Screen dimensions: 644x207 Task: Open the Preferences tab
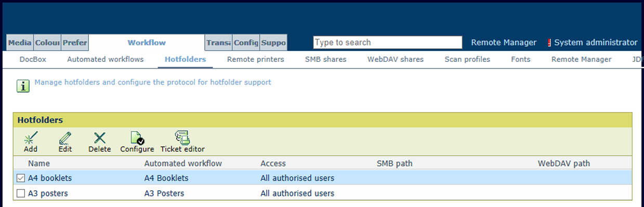[x=75, y=43]
